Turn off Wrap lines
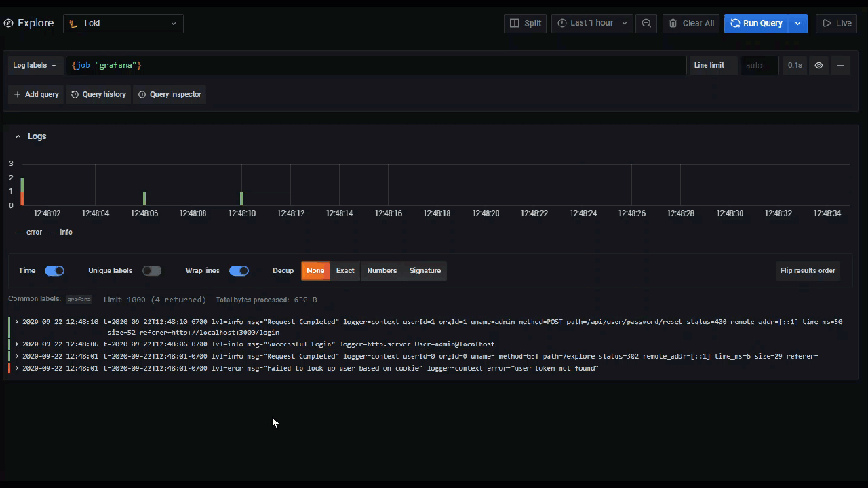Screen dimensions: 868x488 (x=239, y=270)
